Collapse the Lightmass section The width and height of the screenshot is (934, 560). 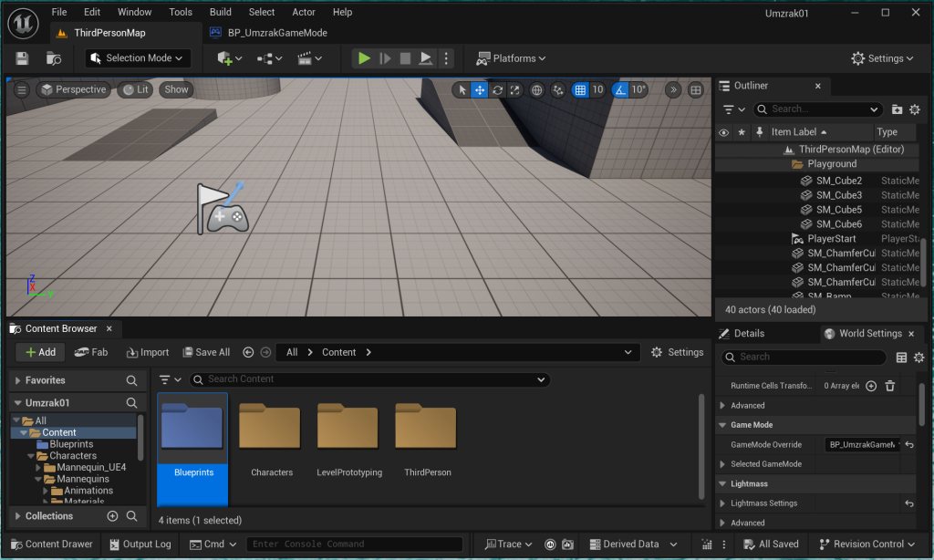point(722,483)
